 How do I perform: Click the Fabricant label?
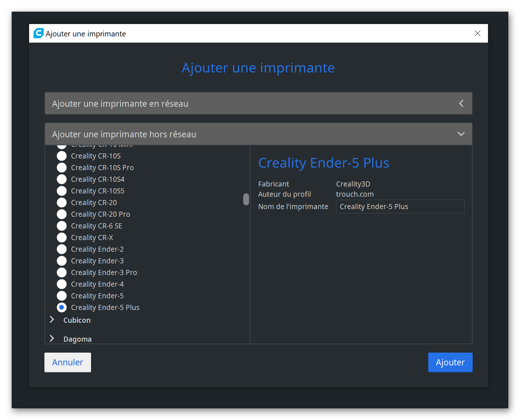pos(273,184)
